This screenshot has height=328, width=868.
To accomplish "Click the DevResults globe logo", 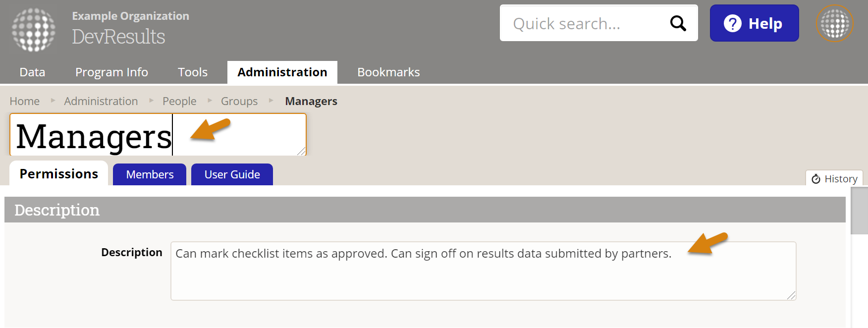I will (34, 30).
